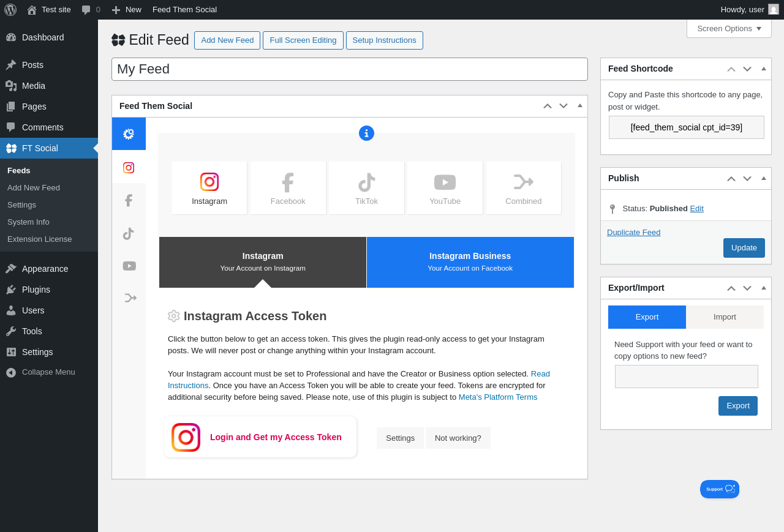Select the blue Export tab
The image size is (784, 532).
647,317
